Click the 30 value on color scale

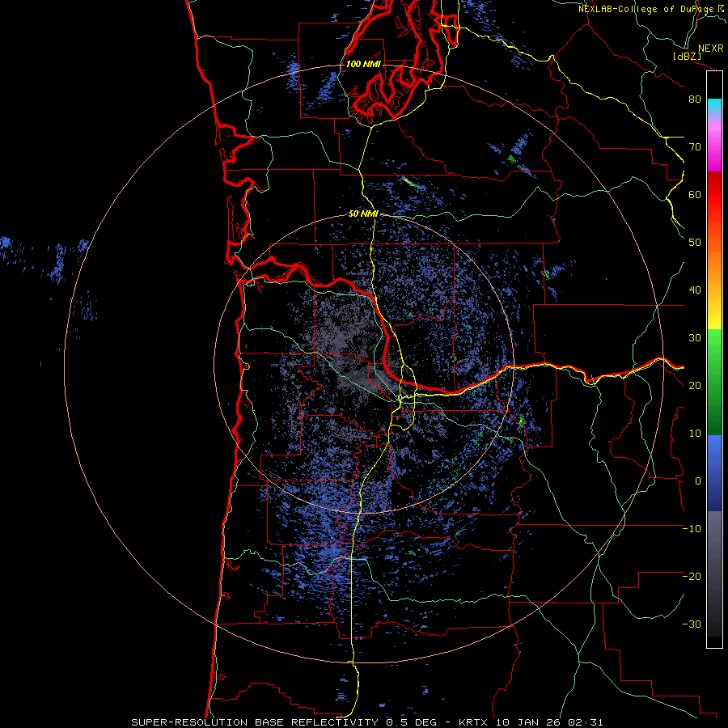pos(695,338)
